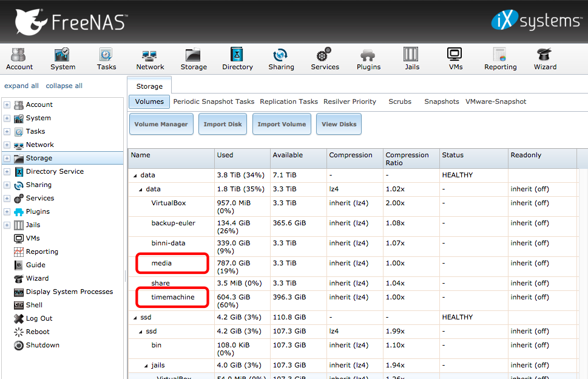Screen dimensions: 588x379
Task: Click the FreeNAS logo
Action: click(71, 22)
